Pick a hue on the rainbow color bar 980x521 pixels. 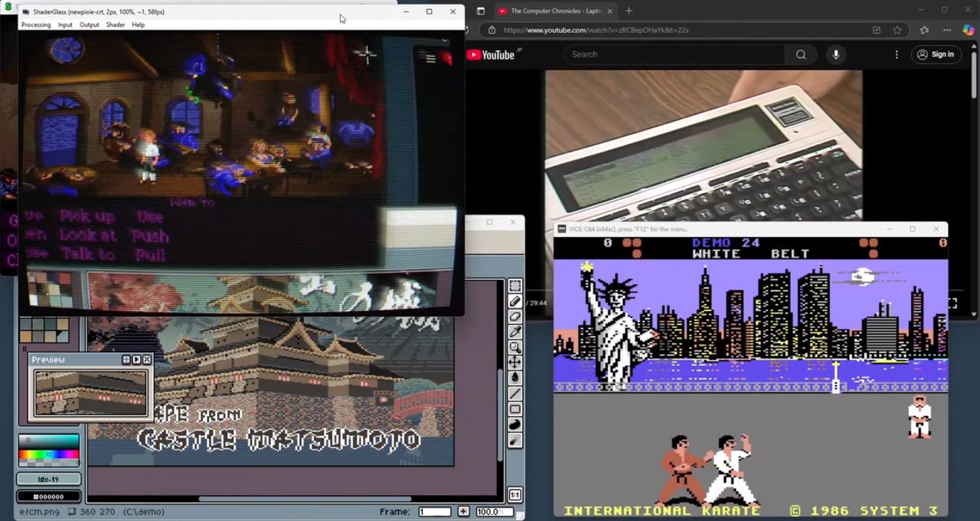[x=48, y=455]
